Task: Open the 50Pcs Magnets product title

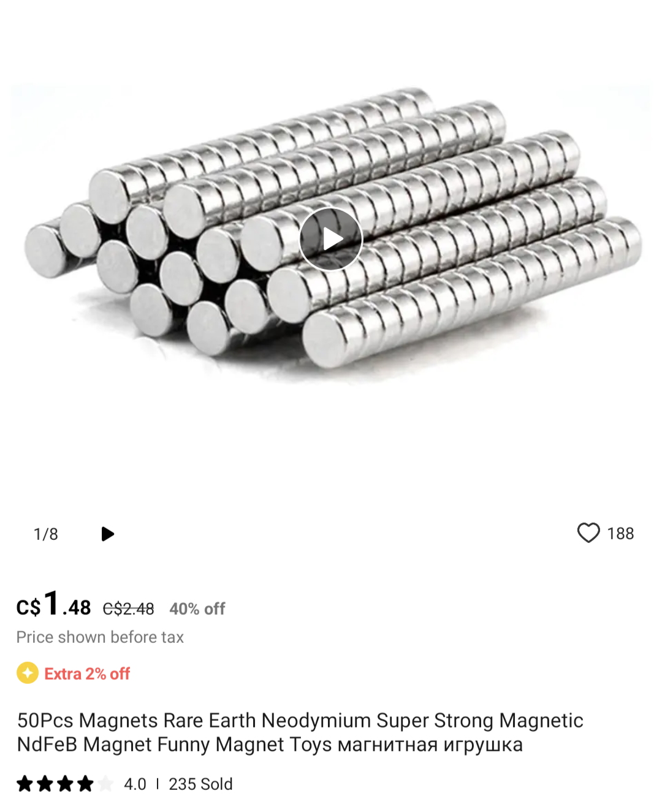Action: point(300,732)
